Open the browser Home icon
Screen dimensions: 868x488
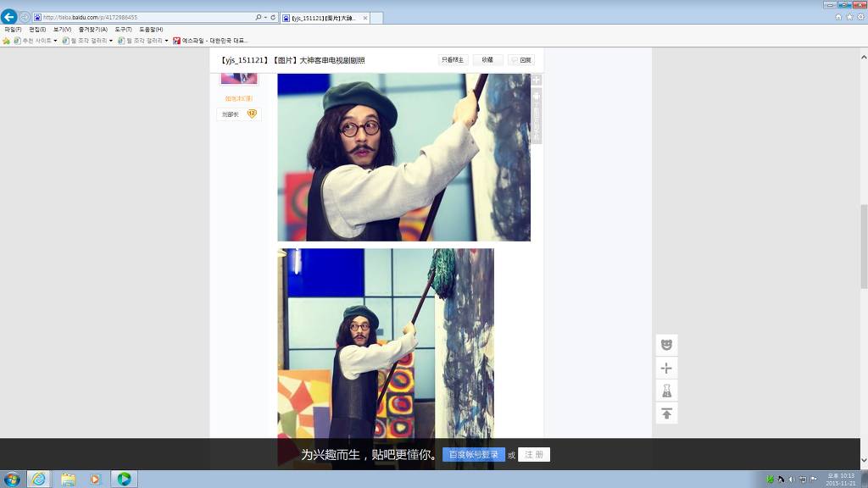tap(838, 17)
